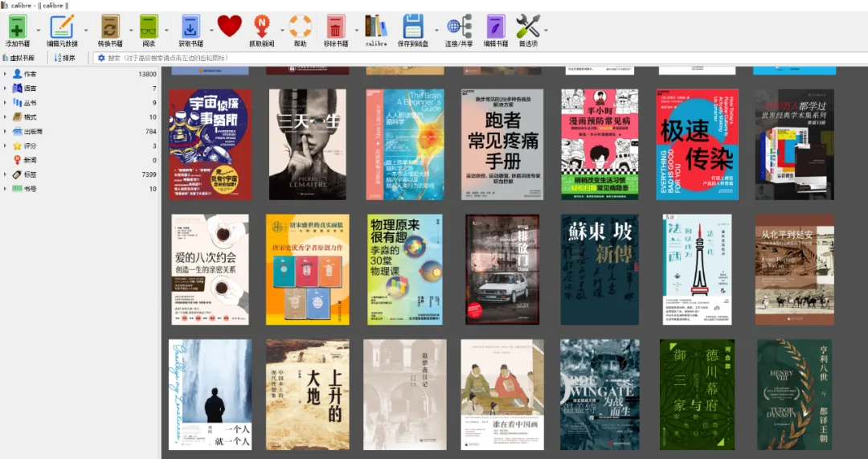Click the 虚拟书库 (Virtual library) button
This screenshot has width=868, height=459.
point(18,58)
